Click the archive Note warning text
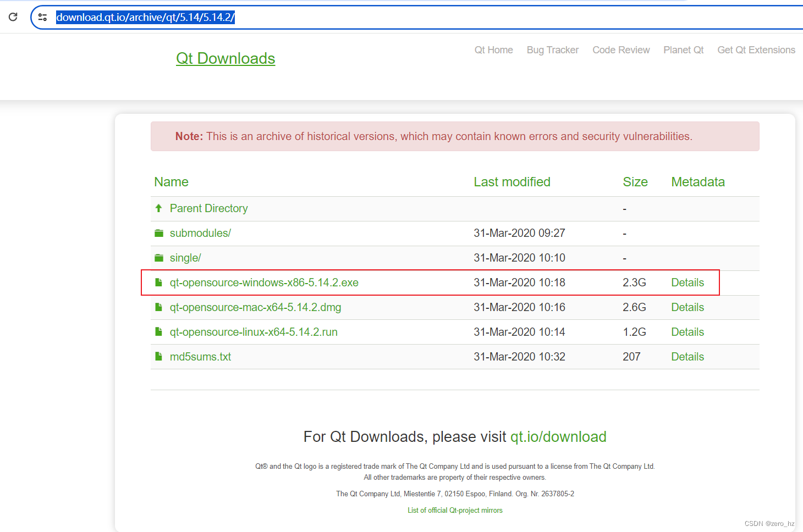The image size is (803, 532). [434, 136]
